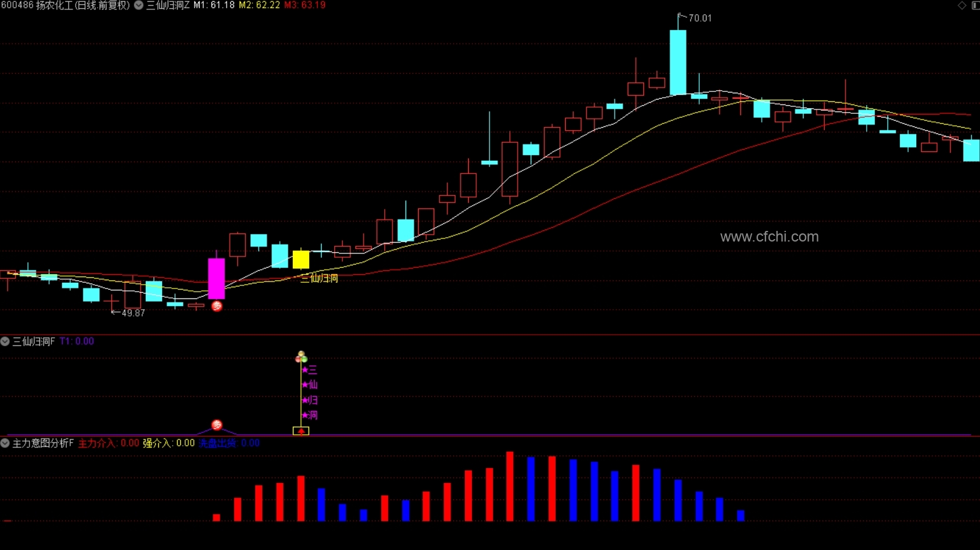The width and height of the screenshot is (980, 550).
Task: Click the ★仙 star label
Action: pyautogui.click(x=309, y=385)
